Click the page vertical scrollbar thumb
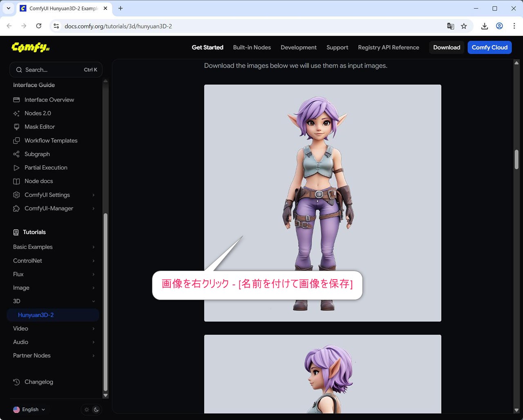The width and height of the screenshot is (523, 420). coord(516,159)
